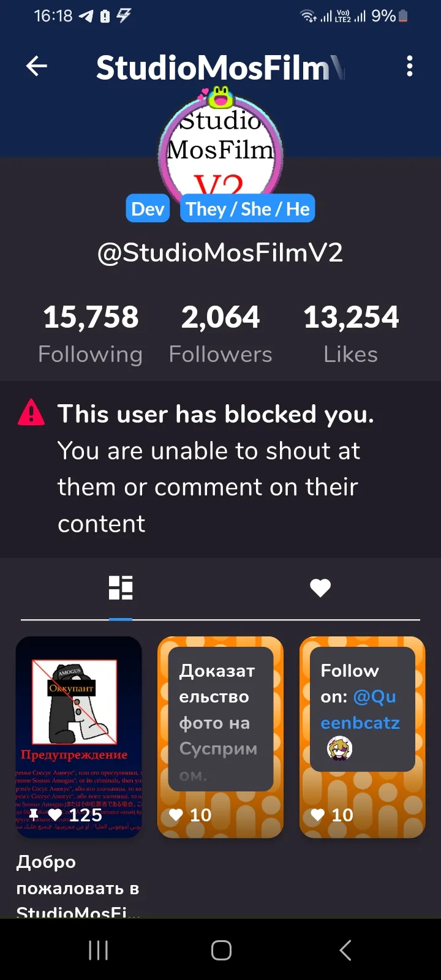Open the 15,758 Following list

click(x=91, y=334)
